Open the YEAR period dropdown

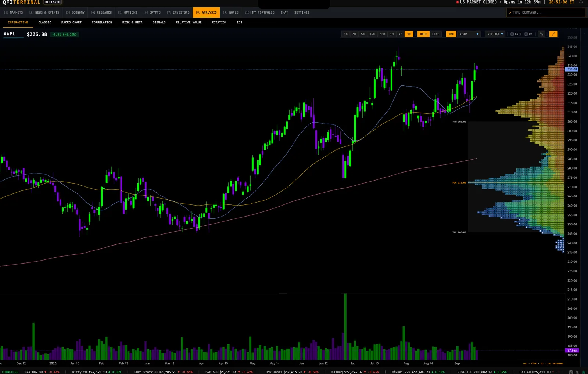pyautogui.click(x=469, y=34)
